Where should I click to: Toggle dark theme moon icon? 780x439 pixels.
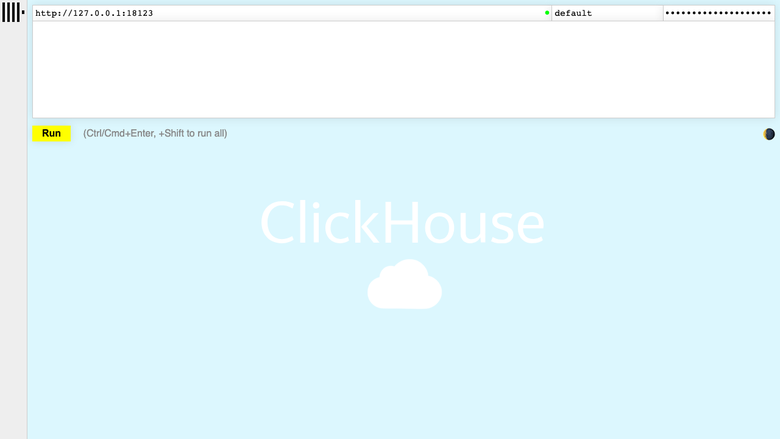pyautogui.click(x=769, y=134)
